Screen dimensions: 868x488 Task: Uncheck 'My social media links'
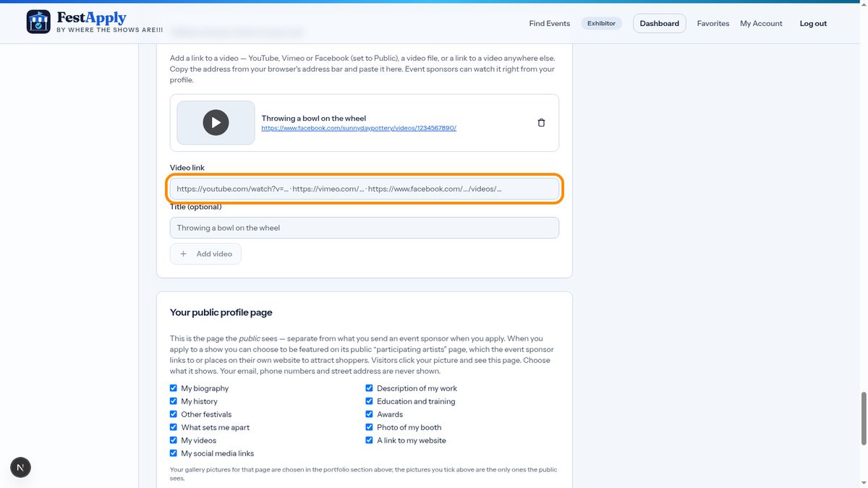174,453
